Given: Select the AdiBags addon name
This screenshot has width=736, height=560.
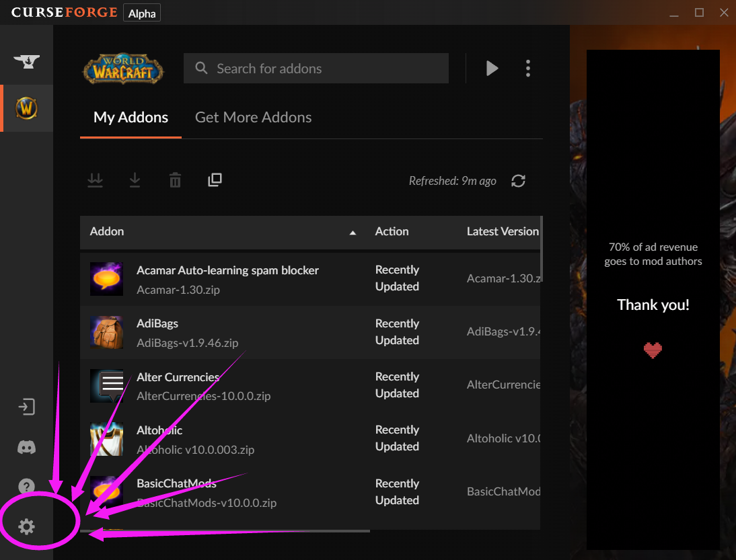Looking at the screenshot, I should coord(157,323).
